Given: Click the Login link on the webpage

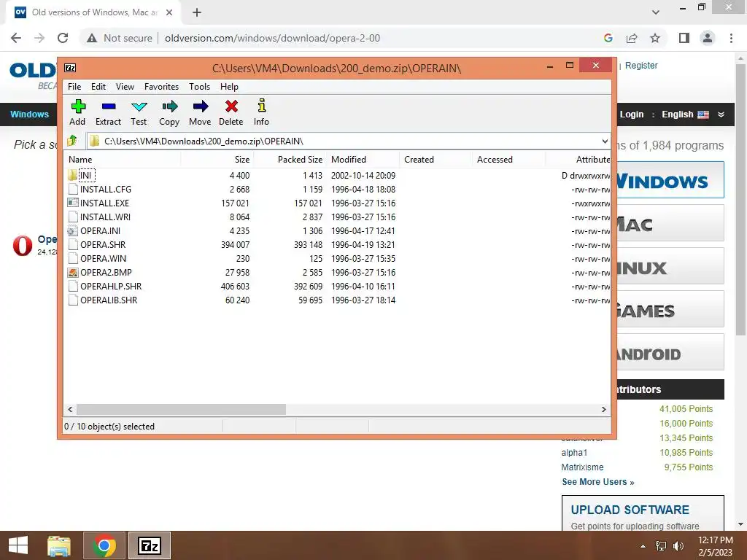Looking at the screenshot, I should coord(632,114).
